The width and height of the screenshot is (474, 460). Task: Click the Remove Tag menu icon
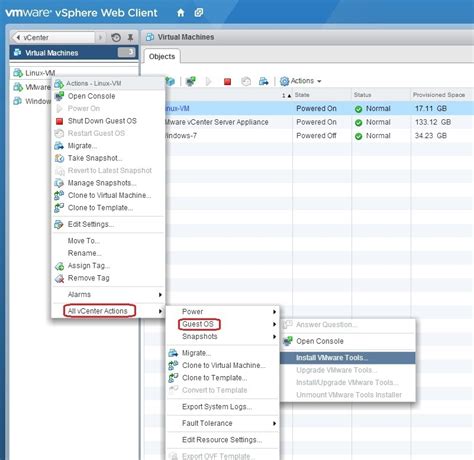click(59, 278)
